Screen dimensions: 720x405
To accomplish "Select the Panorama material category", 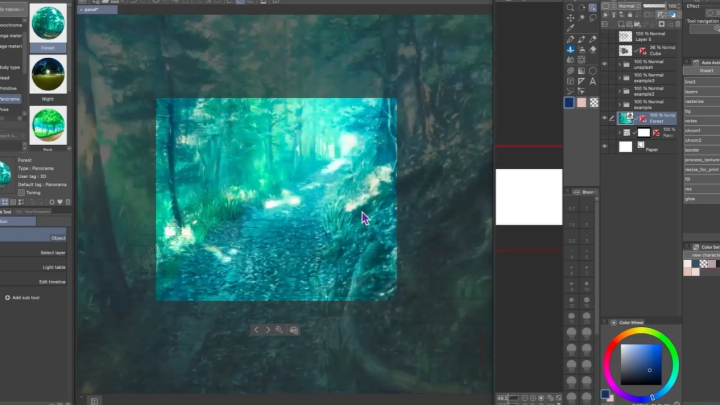I will coord(12,99).
